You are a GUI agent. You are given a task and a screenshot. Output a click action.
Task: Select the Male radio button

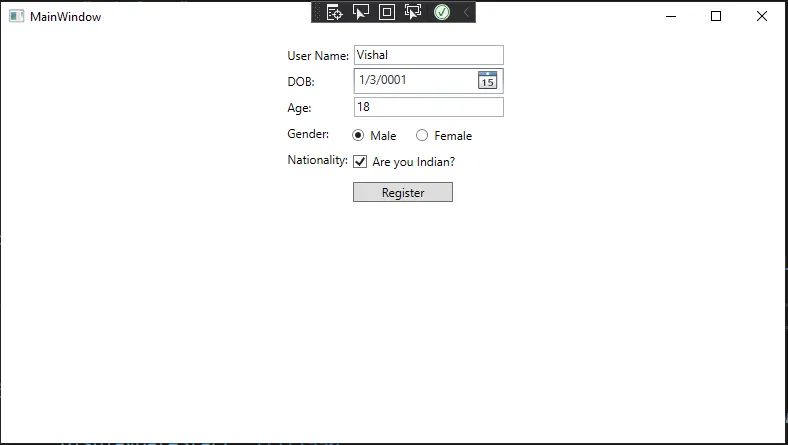click(x=358, y=135)
